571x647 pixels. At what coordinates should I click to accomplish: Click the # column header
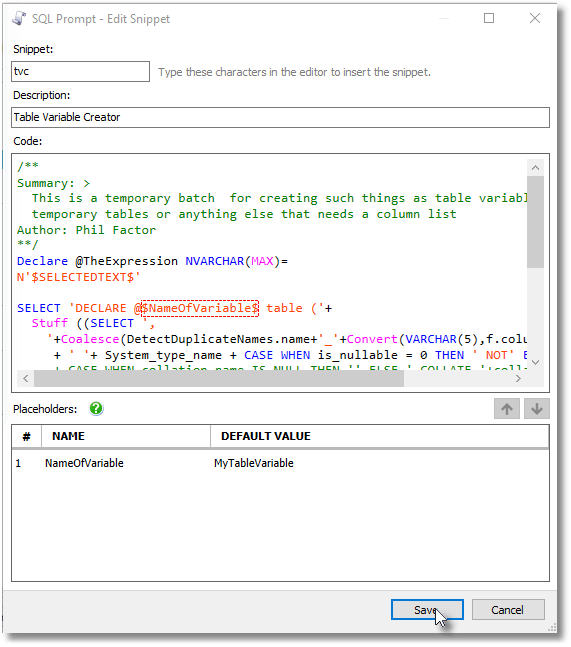tap(27, 436)
